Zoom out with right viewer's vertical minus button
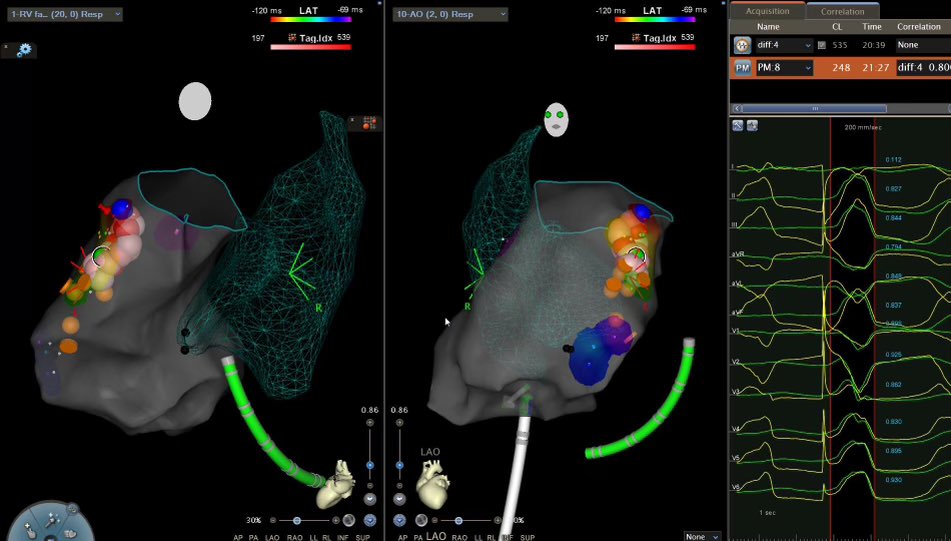Image resolution: width=951 pixels, height=541 pixels. (400, 486)
